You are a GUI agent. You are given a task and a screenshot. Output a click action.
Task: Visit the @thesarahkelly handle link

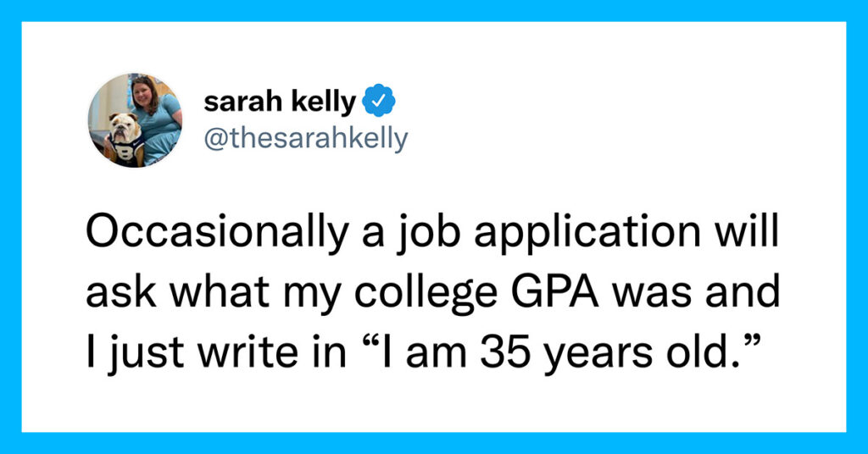306,138
